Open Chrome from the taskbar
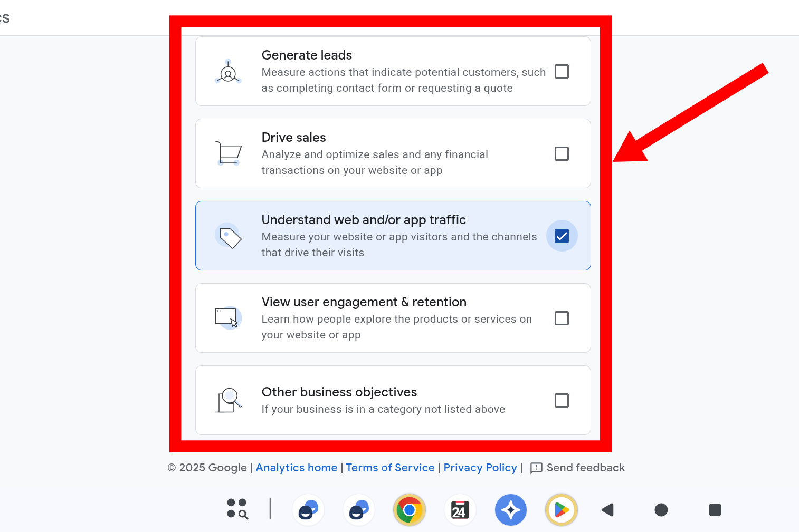Image resolution: width=799 pixels, height=532 pixels. pyautogui.click(x=409, y=510)
